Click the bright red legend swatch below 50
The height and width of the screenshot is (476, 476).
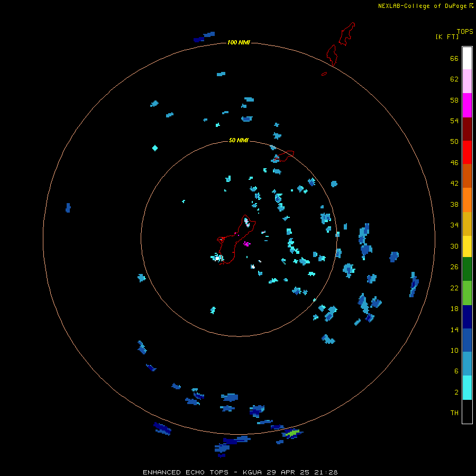tap(467, 152)
